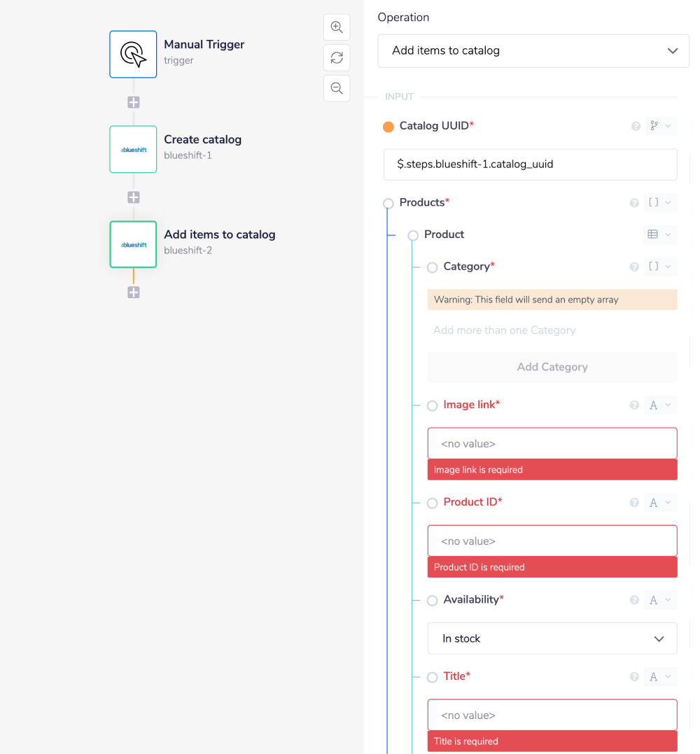Toggle the Image link field circle

point(432,406)
